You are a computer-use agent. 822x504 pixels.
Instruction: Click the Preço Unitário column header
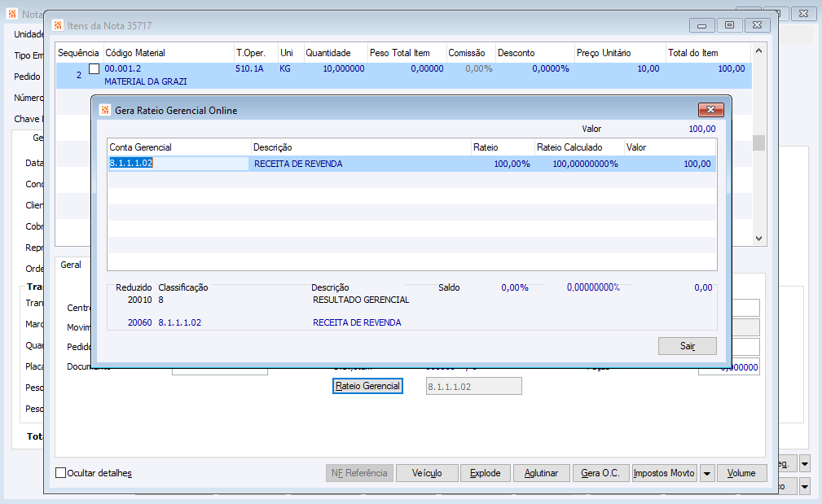coord(620,53)
